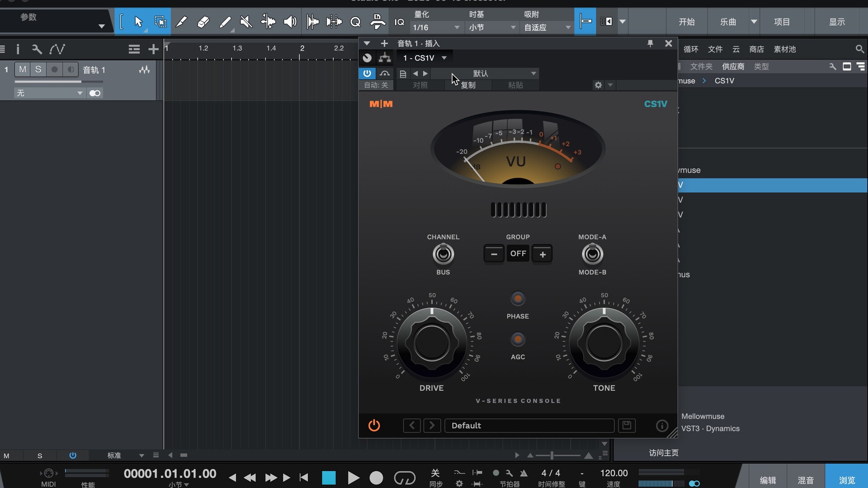Open the 自适应 snap dropdown
The width and height of the screenshot is (868, 488).
point(547,28)
